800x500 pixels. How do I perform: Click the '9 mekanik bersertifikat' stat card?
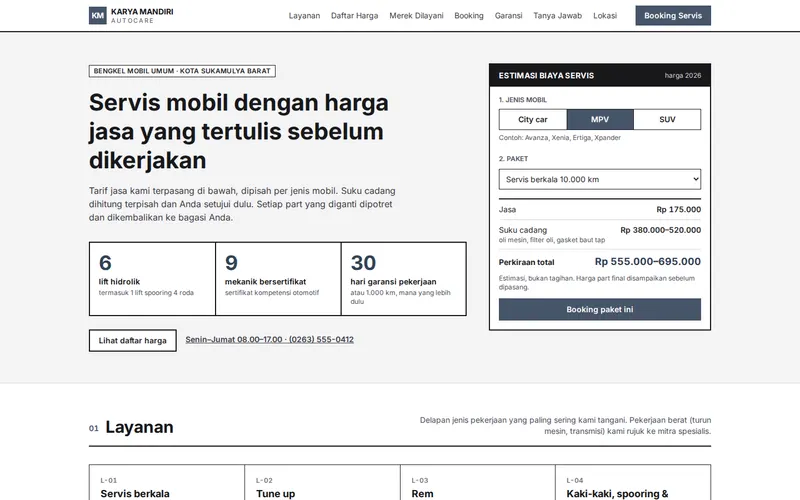click(x=278, y=279)
